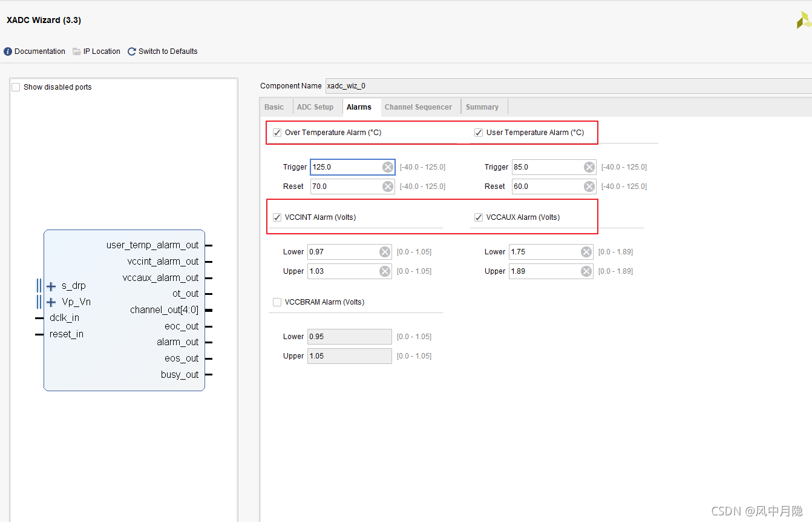Clear User Temperature Reset value 60.0
This screenshot has height=522, width=812.
(589, 187)
